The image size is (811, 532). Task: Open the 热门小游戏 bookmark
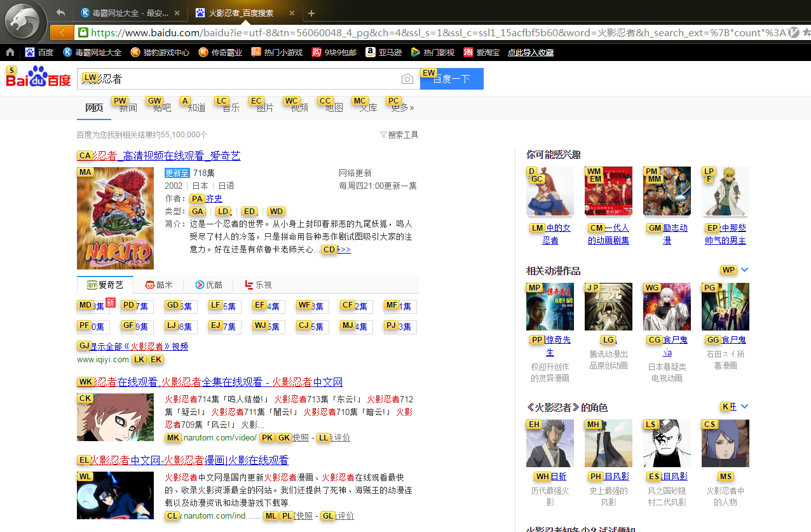click(x=276, y=52)
